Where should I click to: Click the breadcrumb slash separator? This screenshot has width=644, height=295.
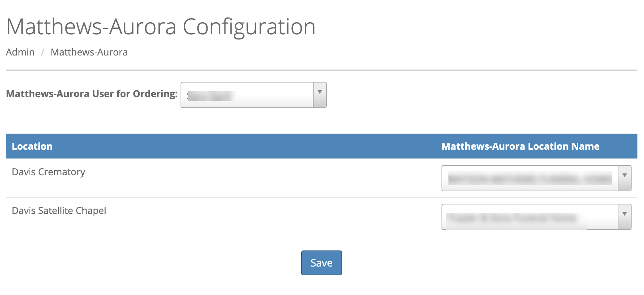click(x=42, y=52)
